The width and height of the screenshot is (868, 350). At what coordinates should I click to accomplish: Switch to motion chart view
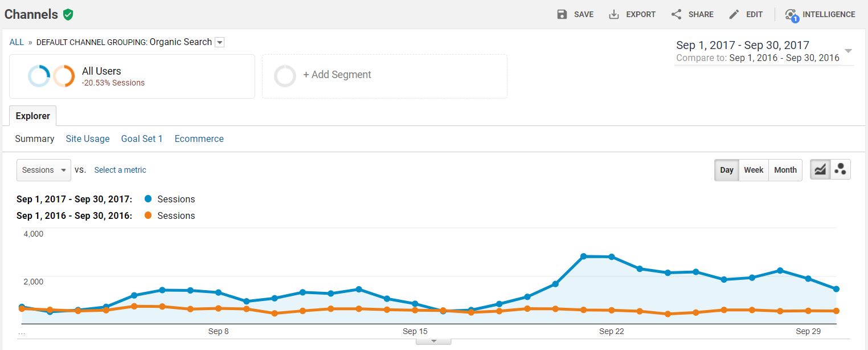[840, 170]
